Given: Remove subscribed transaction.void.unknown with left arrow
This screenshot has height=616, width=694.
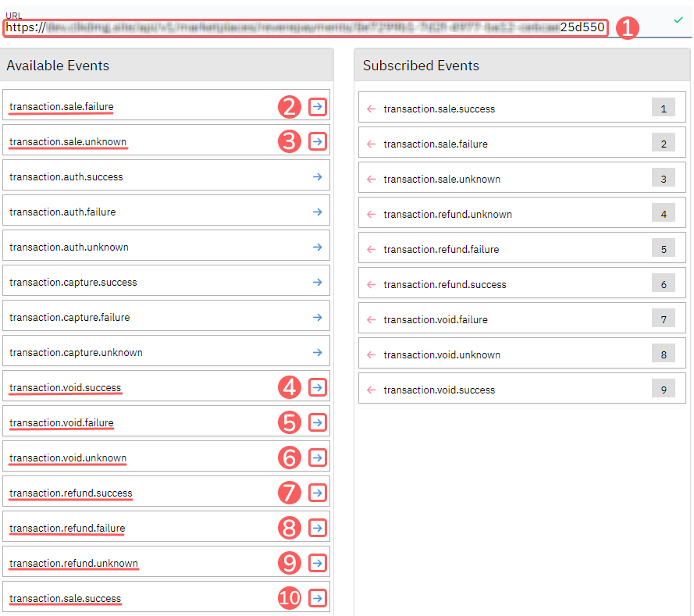Looking at the screenshot, I should (x=371, y=355).
